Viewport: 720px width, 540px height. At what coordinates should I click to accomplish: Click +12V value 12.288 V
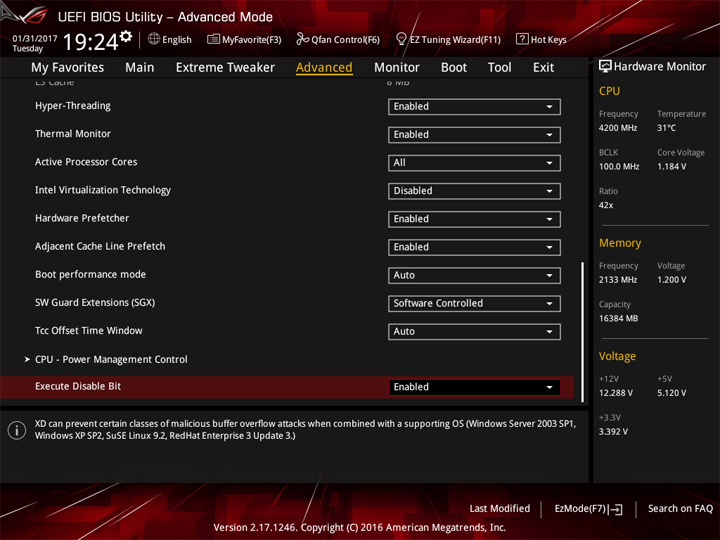[x=615, y=393]
